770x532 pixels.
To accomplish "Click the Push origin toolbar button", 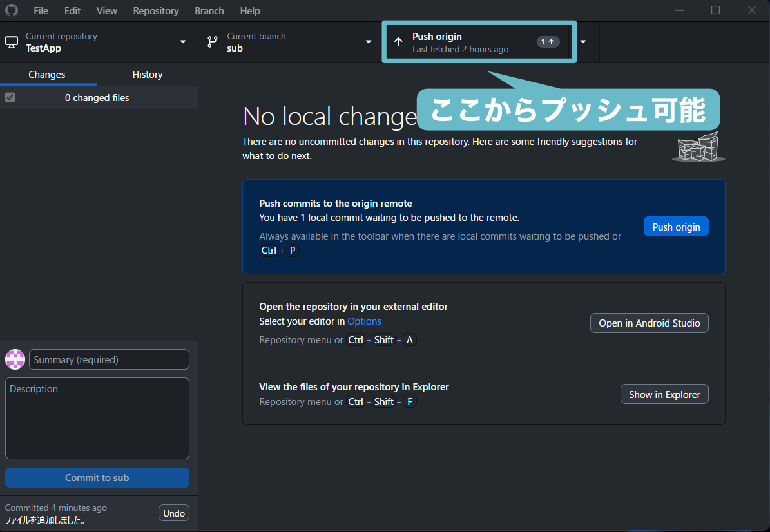I will [479, 43].
